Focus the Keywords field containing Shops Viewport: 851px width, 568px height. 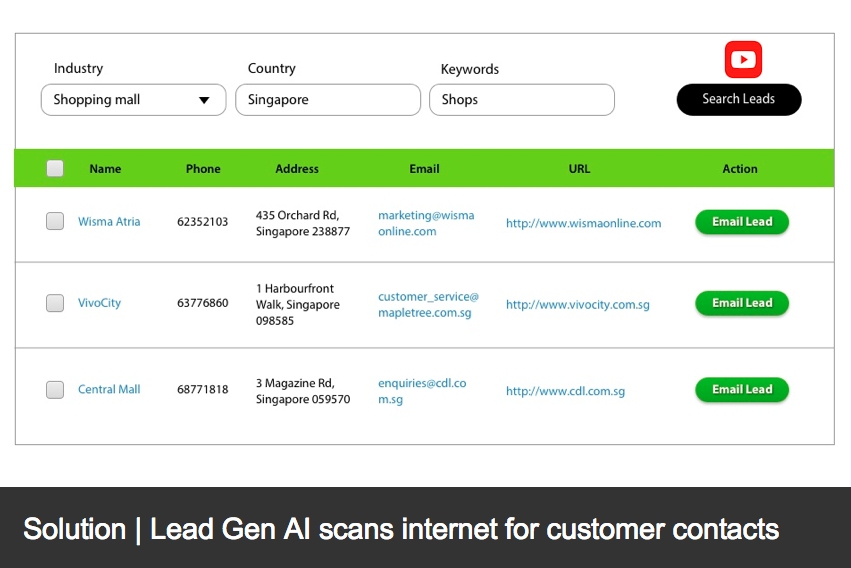pyautogui.click(x=522, y=100)
